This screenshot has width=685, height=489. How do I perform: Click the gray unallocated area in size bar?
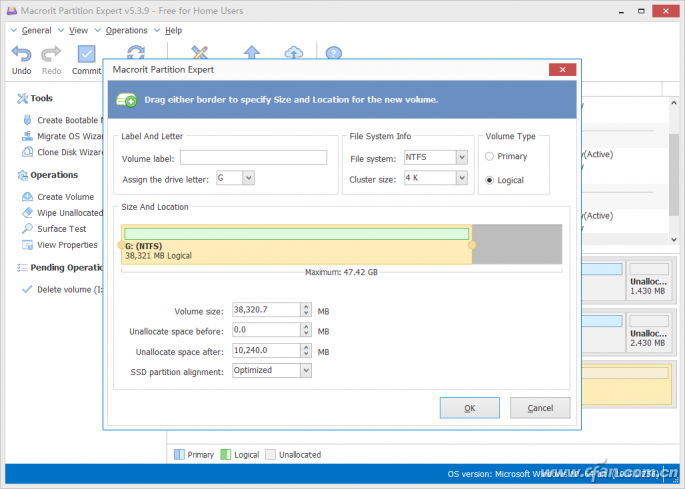[517, 244]
